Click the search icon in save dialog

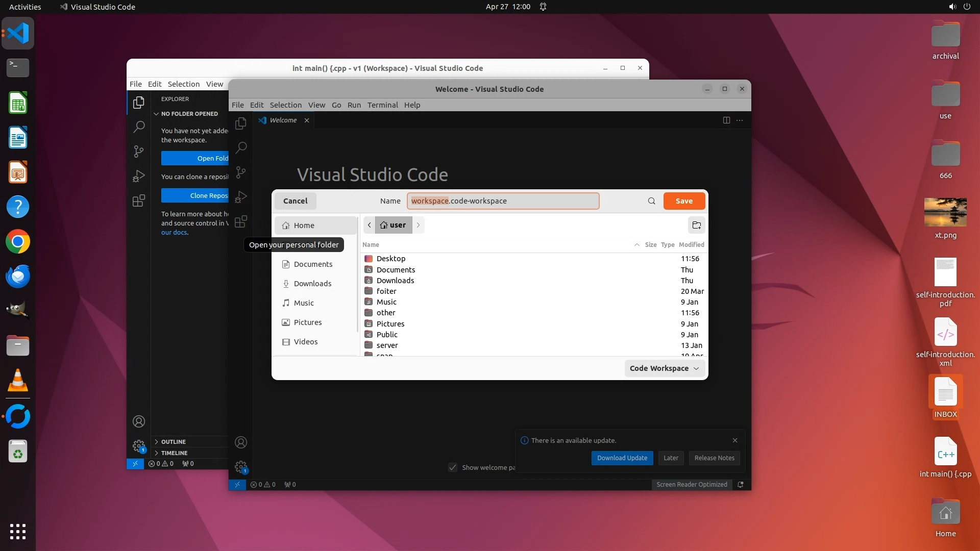click(651, 201)
